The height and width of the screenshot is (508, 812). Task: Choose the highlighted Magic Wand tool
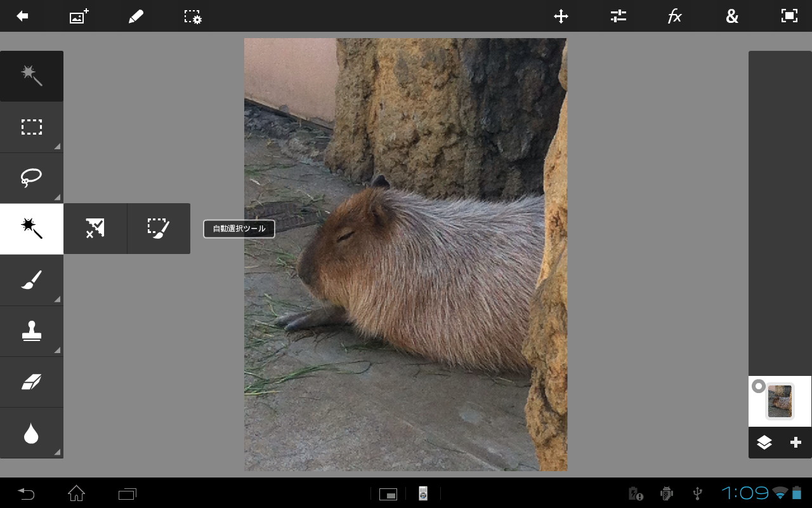[x=32, y=229]
